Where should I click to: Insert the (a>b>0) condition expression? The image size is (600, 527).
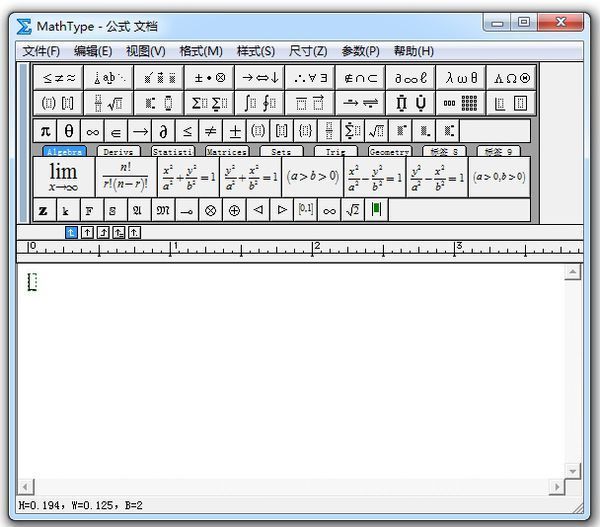pyautogui.click(x=313, y=177)
